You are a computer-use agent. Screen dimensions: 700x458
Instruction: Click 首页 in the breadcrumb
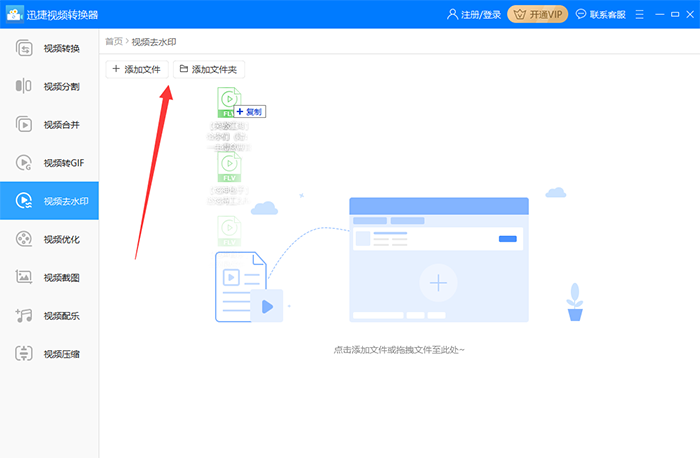(114, 42)
